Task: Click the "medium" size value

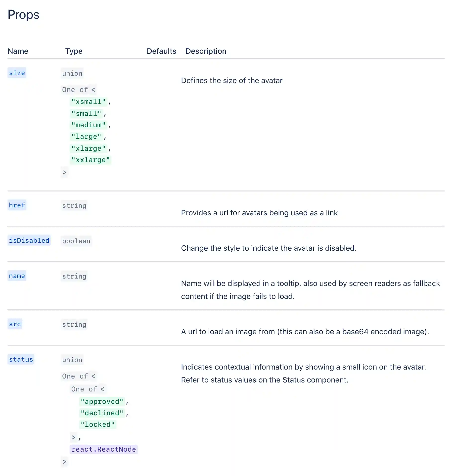Action: point(89,125)
